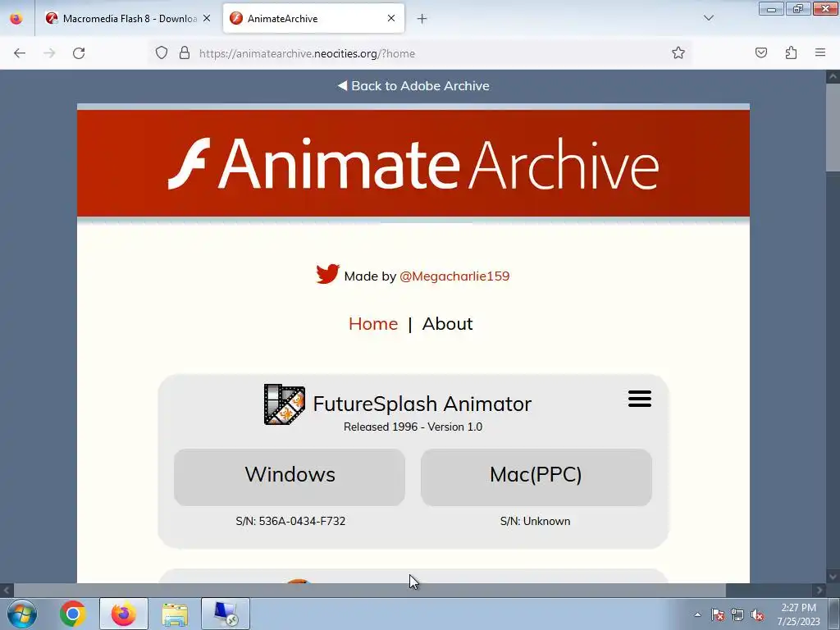The image size is (840, 630).
Task: Download the FutureSplash Animator Windows version
Action: point(290,477)
